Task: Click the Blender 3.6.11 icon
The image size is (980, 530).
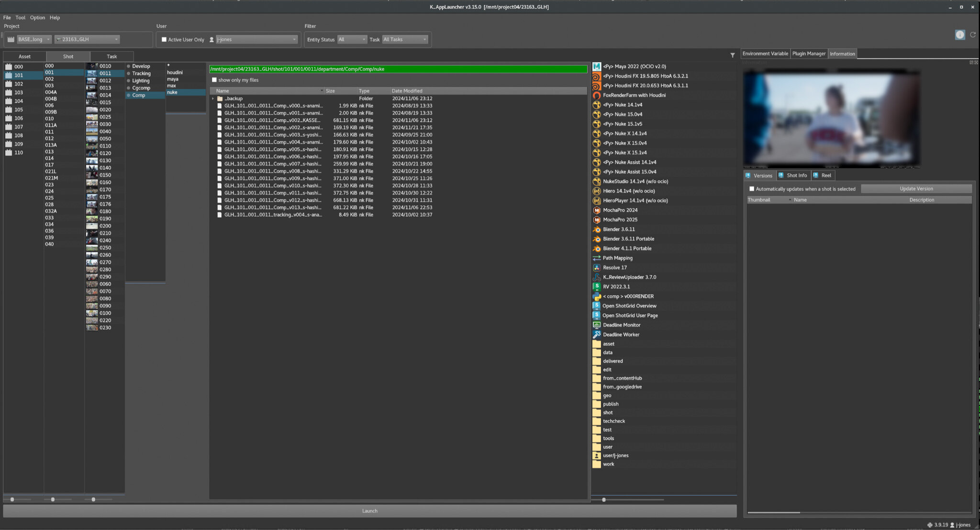Action: 597,229
